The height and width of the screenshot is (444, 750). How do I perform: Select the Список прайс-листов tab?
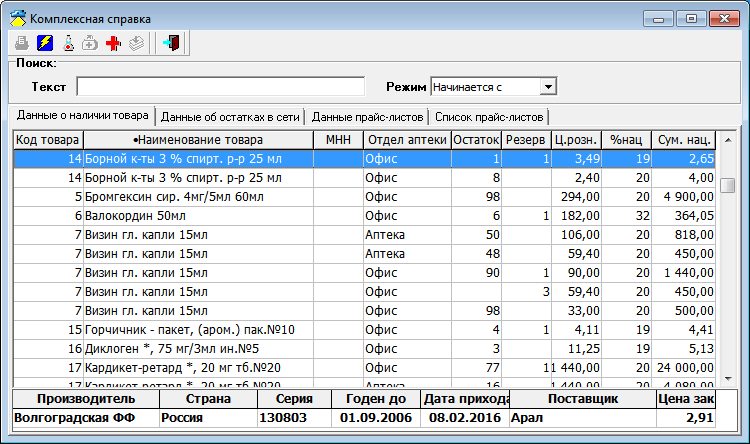point(489,116)
